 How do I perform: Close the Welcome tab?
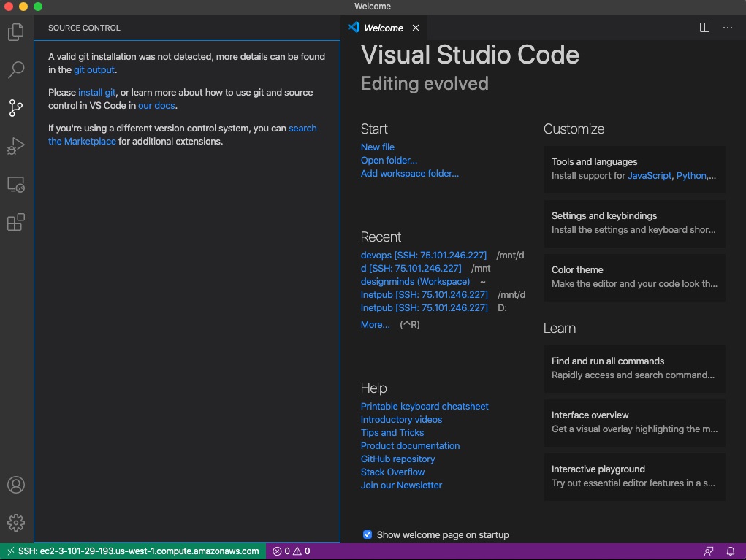pyautogui.click(x=416, y=28)
